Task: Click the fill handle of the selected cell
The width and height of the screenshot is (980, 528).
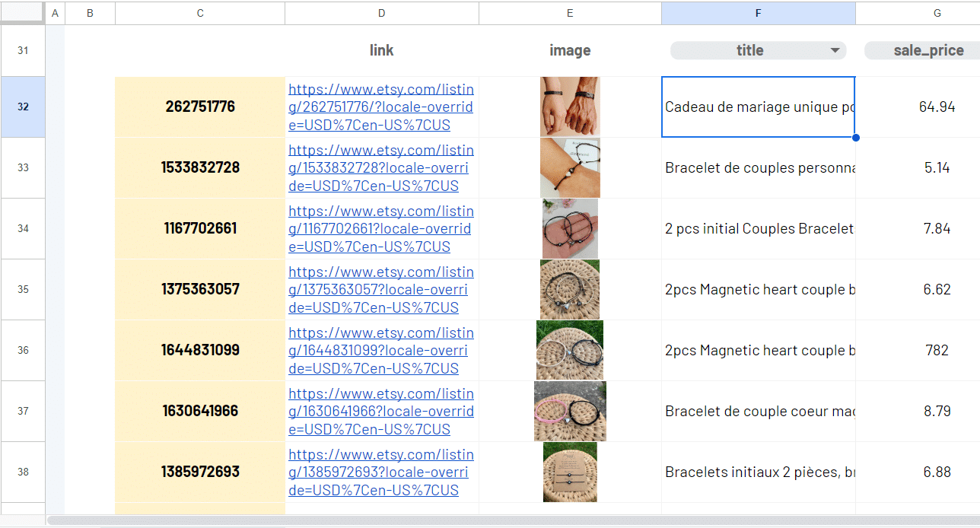Action: coord(856,138)
